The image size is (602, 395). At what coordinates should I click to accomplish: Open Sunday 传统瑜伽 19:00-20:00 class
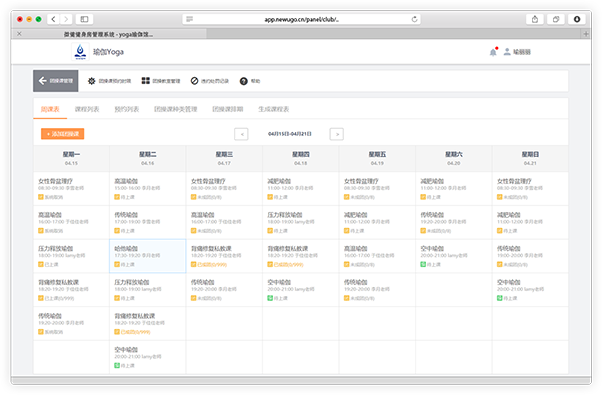(530, 256)
